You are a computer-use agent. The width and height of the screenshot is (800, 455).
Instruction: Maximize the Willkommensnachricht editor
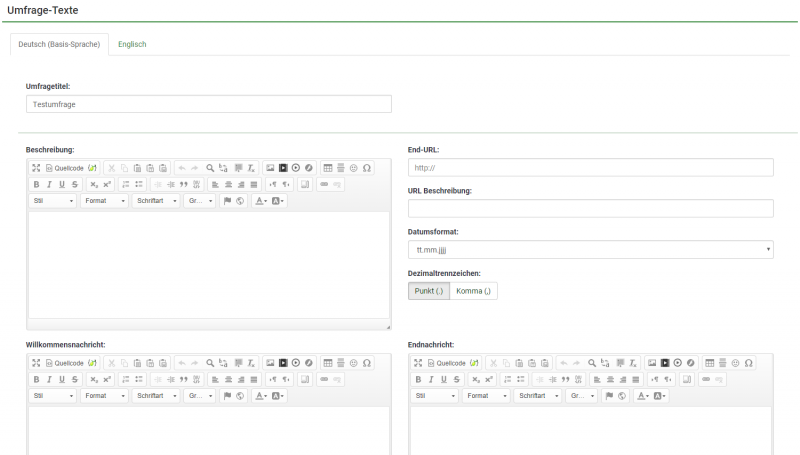(x=36, y=363)
